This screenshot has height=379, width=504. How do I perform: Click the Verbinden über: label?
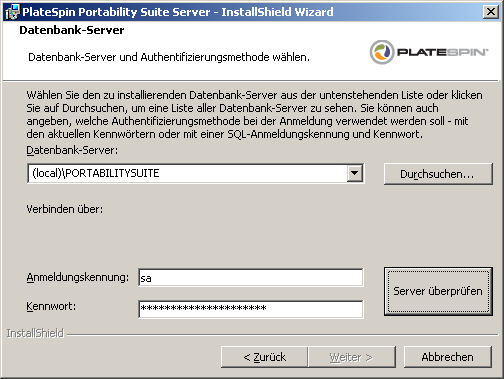[x=65, y=209]
